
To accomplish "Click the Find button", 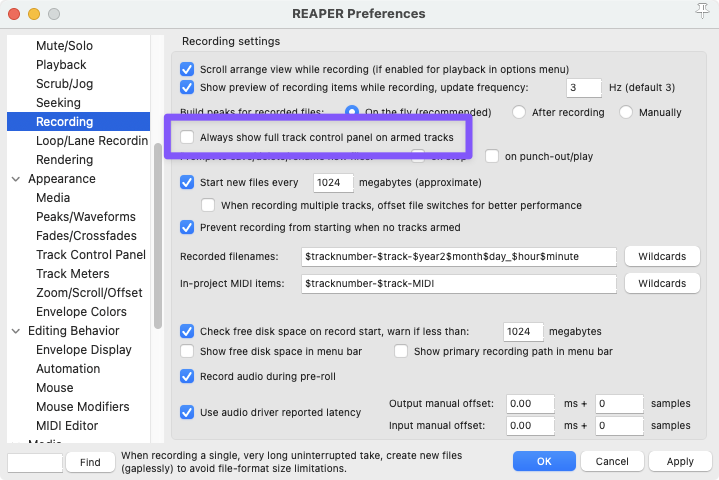I will tap(90, 462).
